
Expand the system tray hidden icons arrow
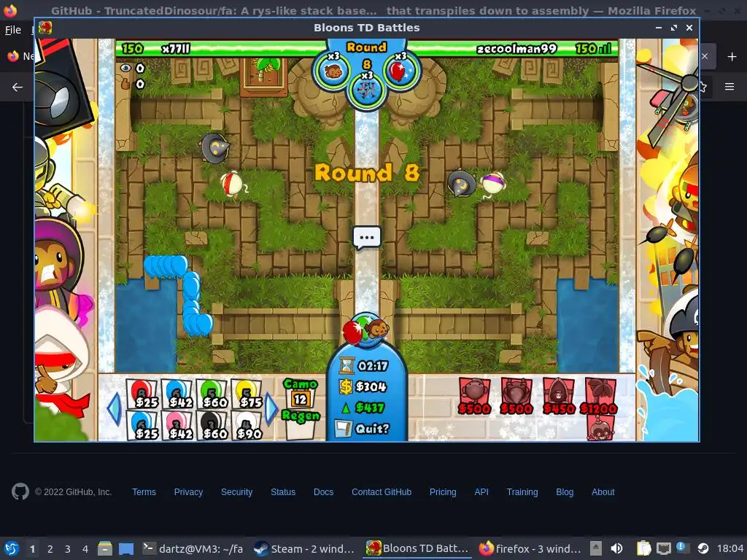tap(595, 548)
